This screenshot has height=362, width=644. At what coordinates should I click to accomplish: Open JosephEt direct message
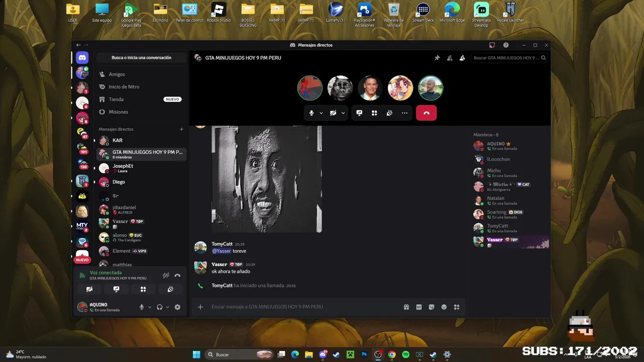(140, 168)
